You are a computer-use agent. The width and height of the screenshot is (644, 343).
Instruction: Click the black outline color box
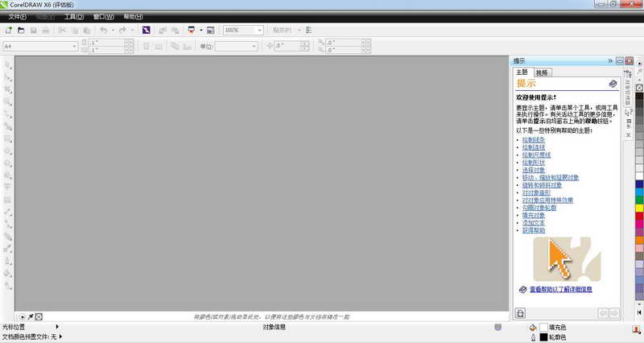click(543, 337)
